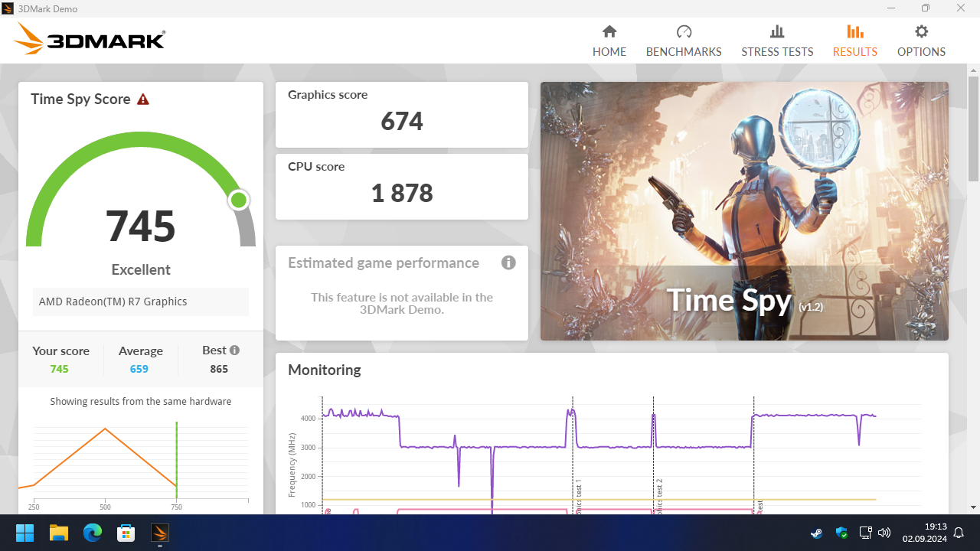Click the info icon next to Best score
The height and width of the screenshot is (551, 980).
[234, 350]
